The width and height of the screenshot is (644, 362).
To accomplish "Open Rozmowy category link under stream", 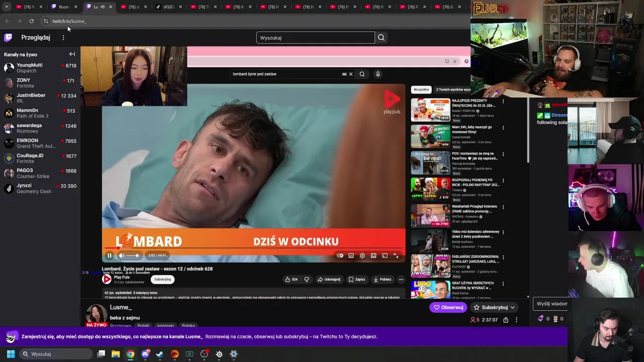I will point(120,326).
